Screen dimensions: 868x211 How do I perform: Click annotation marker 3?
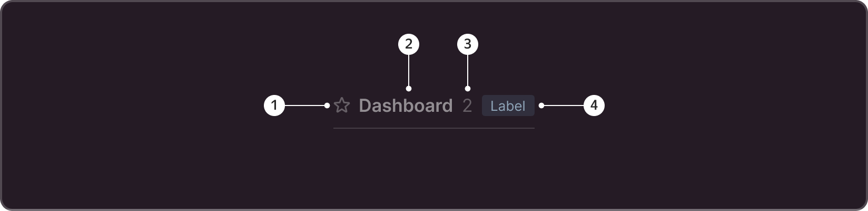[468, 44]
